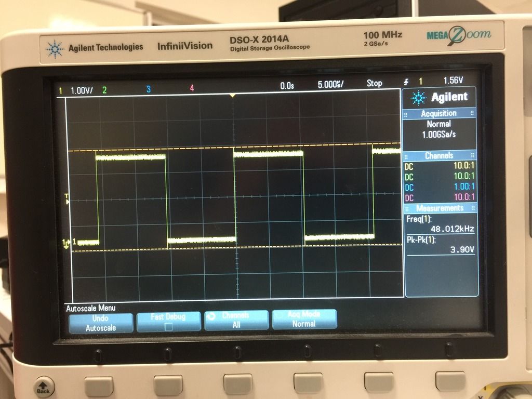Toggle the Fast Debug checkbox

[168, 327]
